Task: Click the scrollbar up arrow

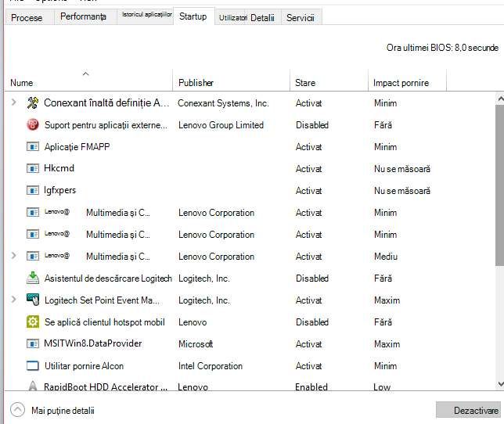Action: point(500,99)
